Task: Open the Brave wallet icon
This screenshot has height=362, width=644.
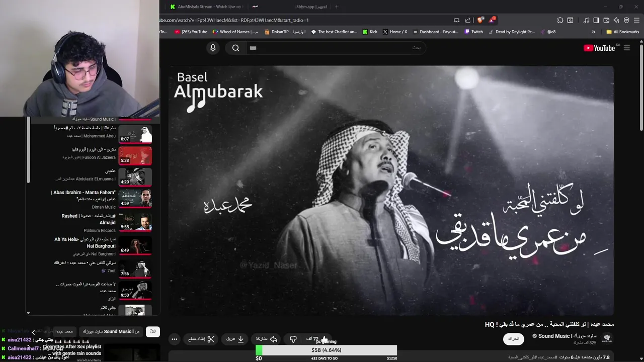Action: (606, 20)
